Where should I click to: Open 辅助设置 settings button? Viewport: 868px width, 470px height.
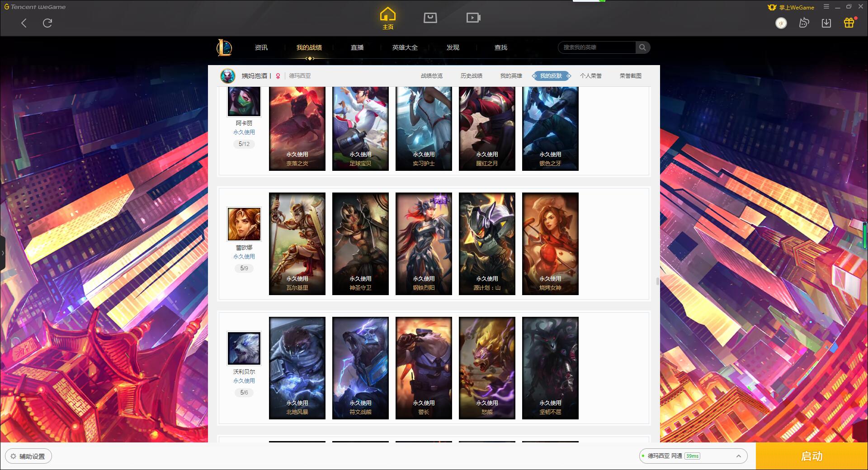28,456
